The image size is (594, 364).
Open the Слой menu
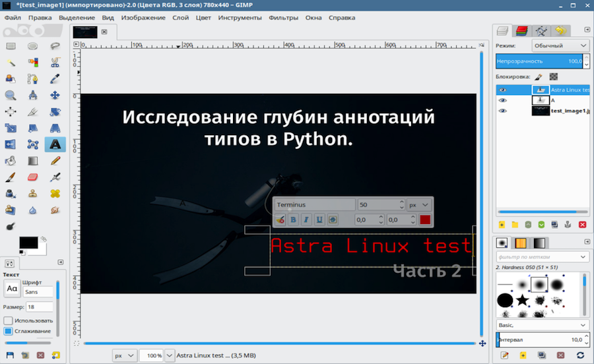[x=180, y=18]
